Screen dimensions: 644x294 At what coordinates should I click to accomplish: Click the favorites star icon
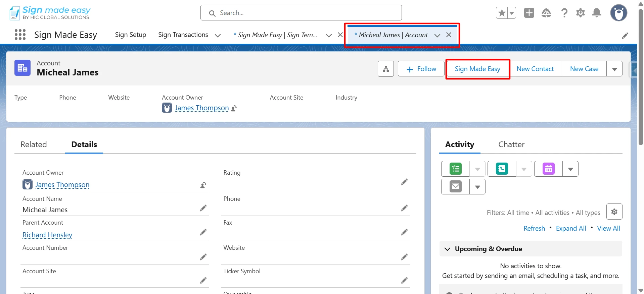point(502,13)
